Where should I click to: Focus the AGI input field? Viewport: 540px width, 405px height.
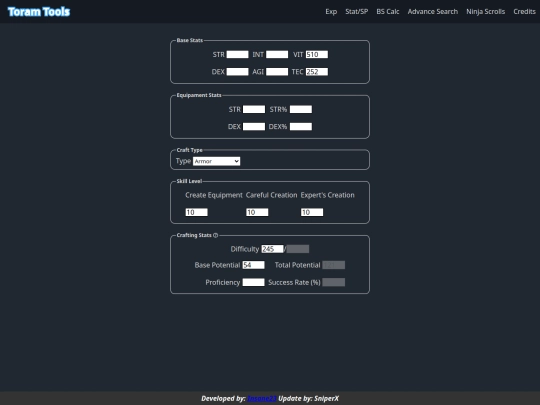(277, 72)
